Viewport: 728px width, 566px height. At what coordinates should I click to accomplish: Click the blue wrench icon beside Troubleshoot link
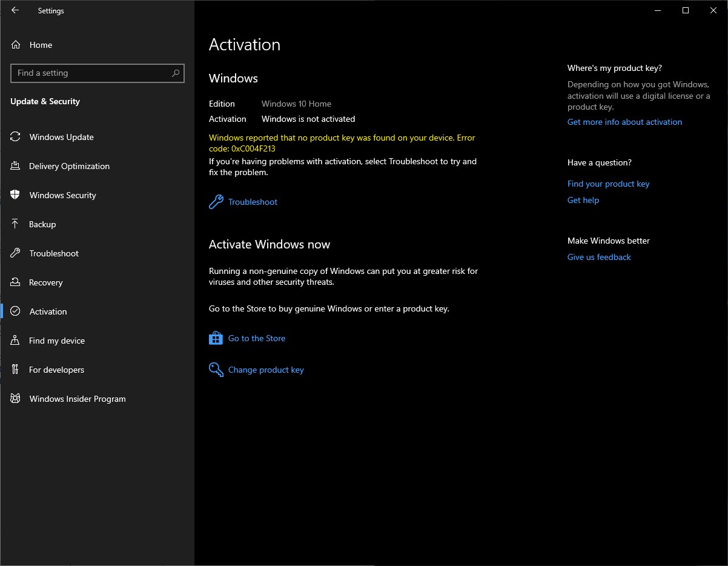[x=216, y=202]
